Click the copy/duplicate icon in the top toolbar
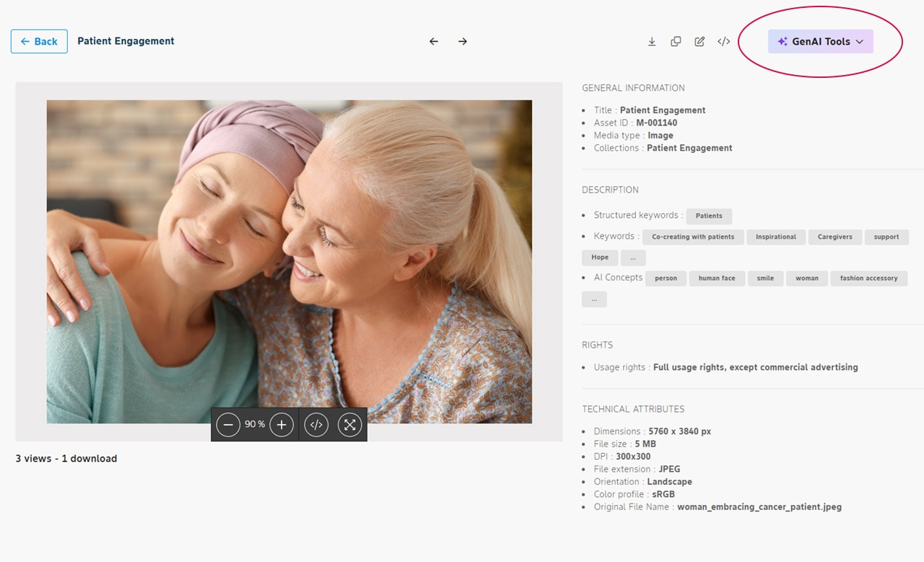 676,41
